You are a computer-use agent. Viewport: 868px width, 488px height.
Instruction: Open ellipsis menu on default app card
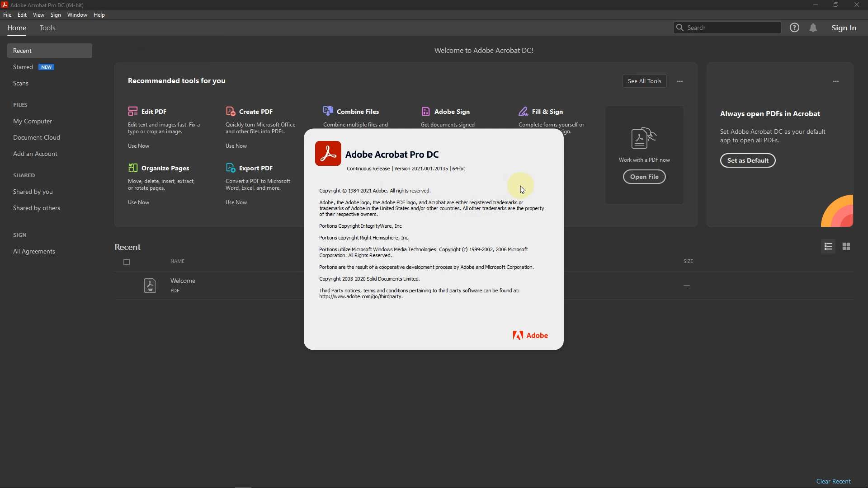836,81
